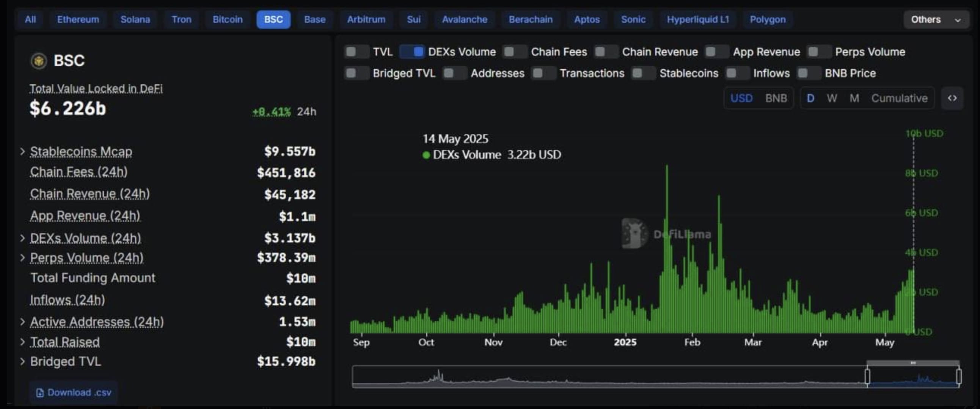Expand the DEXs Volume (24h) row
This screenshot has height=409, width=980.
pos(22,238)
